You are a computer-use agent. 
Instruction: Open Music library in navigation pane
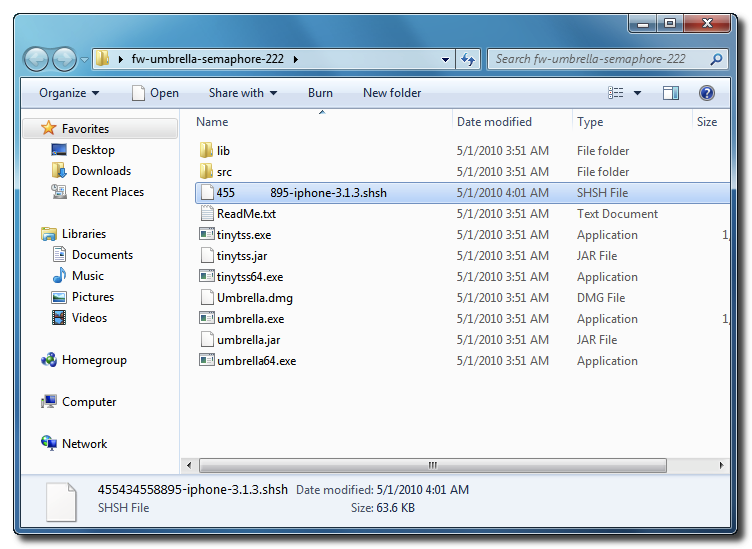click(x=87, y=276)
